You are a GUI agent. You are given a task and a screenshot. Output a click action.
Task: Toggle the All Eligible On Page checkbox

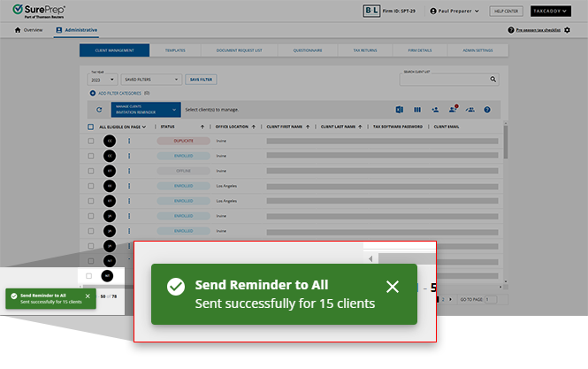(x=90, y=127)
